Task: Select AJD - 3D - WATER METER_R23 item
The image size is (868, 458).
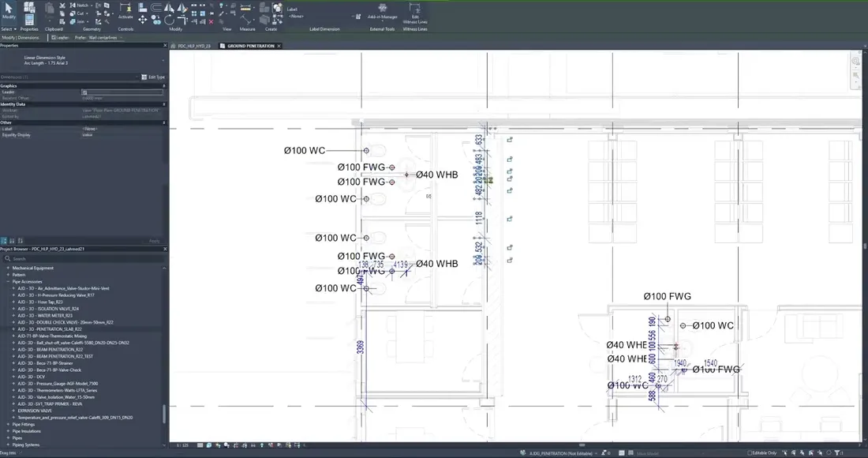Action: (45, 316)
